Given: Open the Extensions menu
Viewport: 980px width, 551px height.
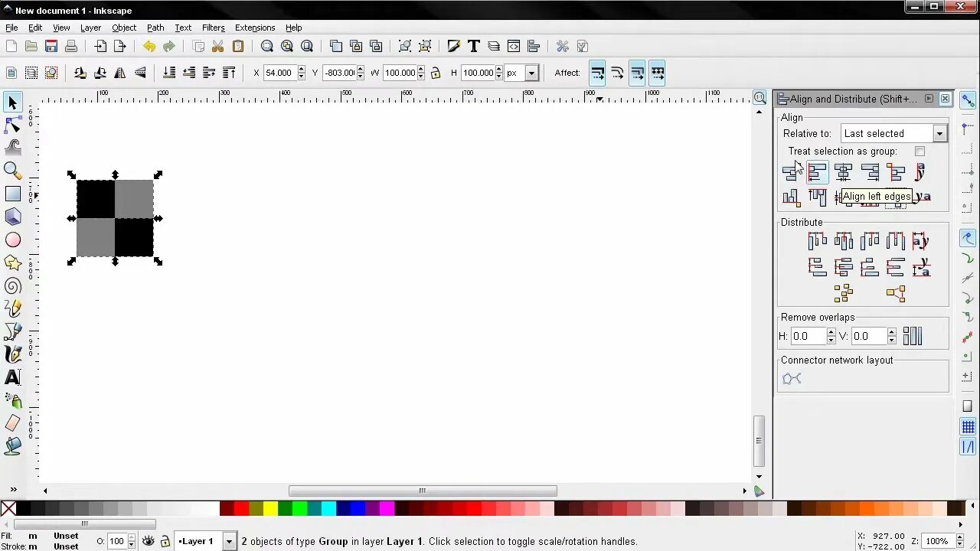Looking at the screenshot, I should (255, 28).
